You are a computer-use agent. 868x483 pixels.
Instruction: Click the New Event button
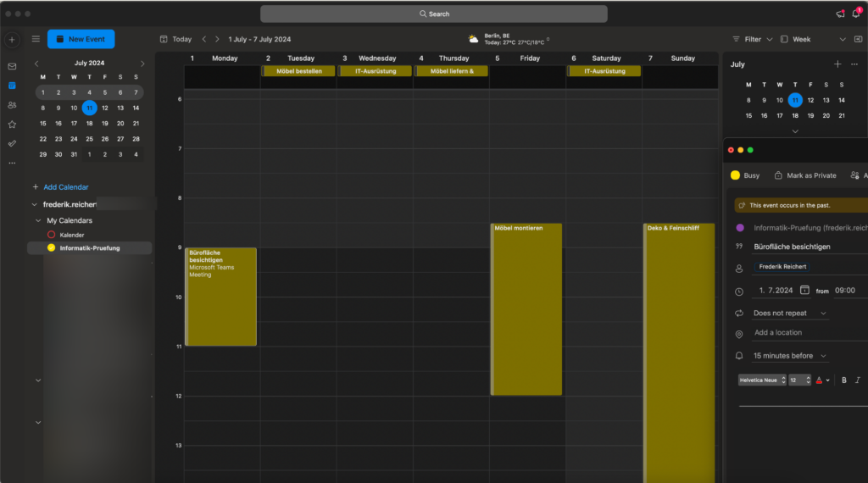coord(81,39)
